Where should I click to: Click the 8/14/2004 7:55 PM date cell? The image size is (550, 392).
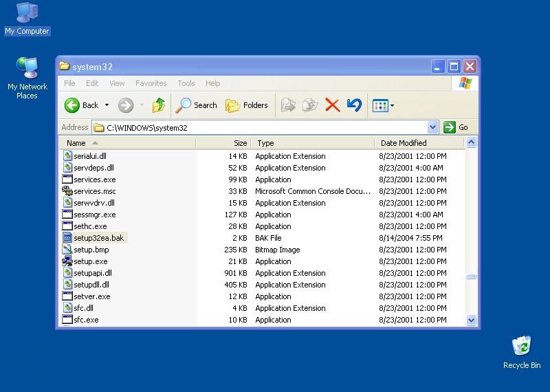point(410,238)
